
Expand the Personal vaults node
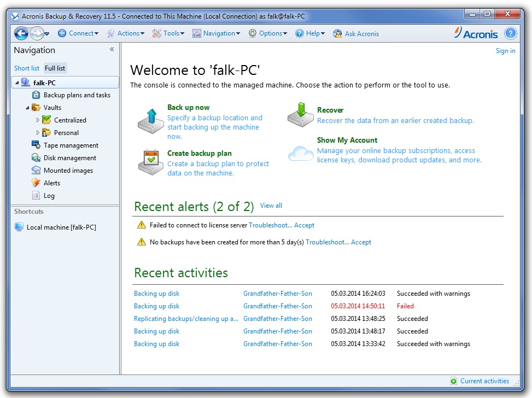(38, 133)
